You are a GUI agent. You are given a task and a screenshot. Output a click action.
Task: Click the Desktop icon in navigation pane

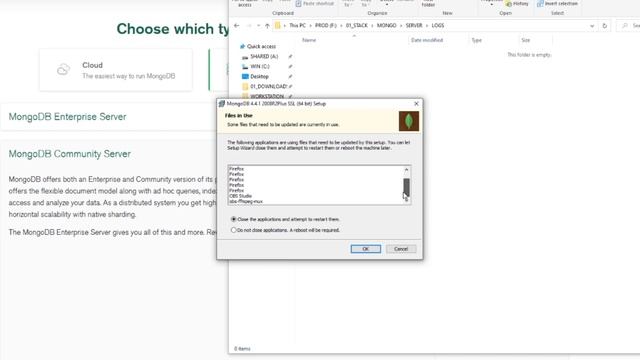coord(245,76)
